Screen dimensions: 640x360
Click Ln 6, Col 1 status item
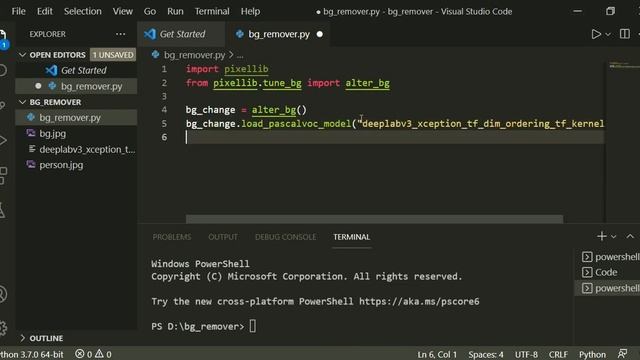[x=437, y=354]
